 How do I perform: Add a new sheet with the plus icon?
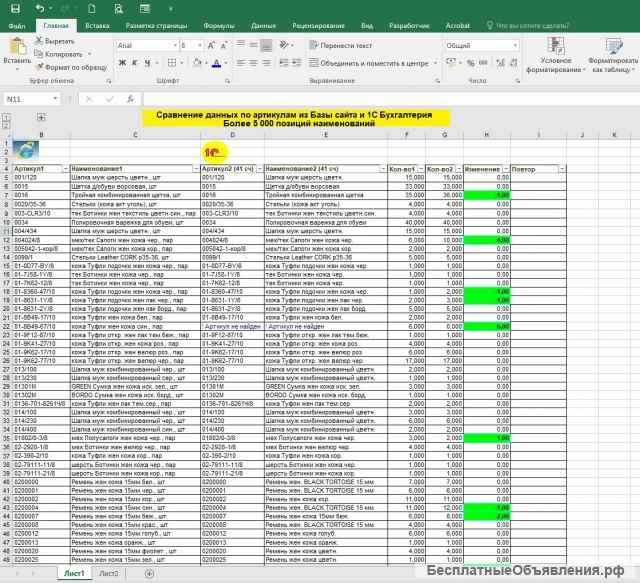tap(149, 574)
